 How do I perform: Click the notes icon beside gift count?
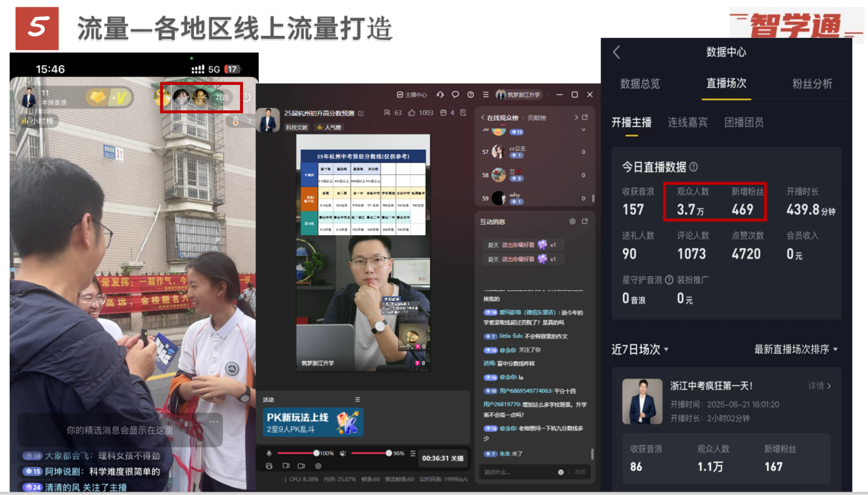463,113
